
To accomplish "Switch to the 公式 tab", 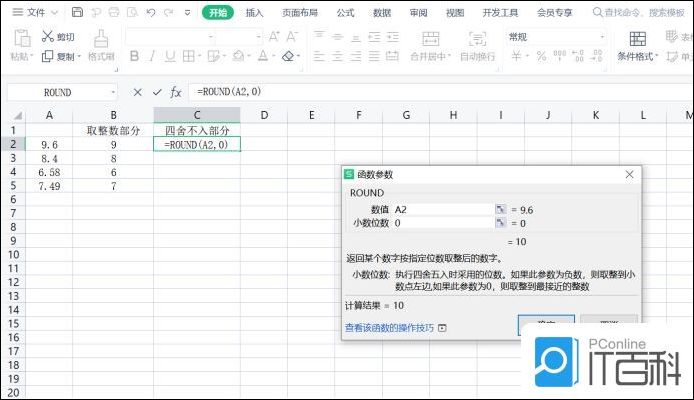I will click(345, 13).
